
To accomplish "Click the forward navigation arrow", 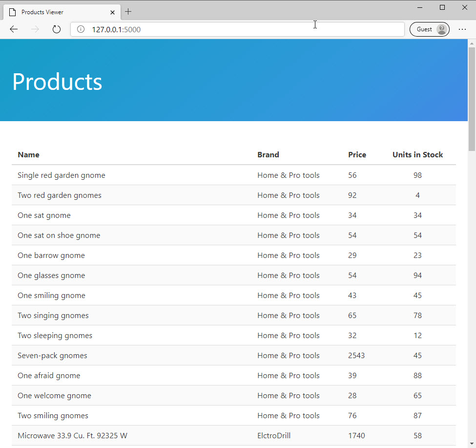I will (34, 29).
